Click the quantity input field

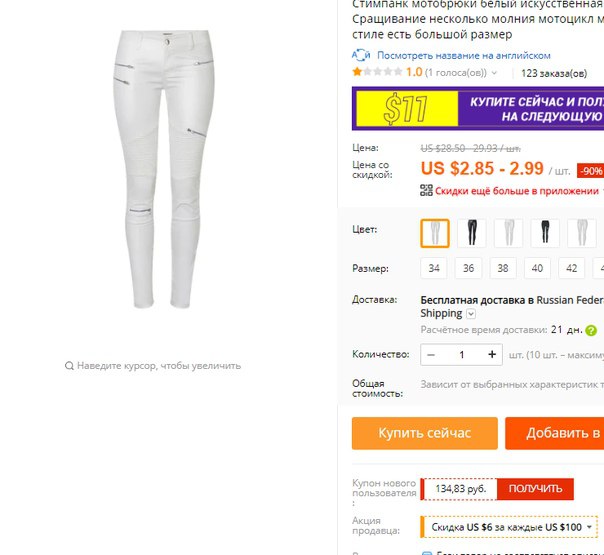[461, 355]
